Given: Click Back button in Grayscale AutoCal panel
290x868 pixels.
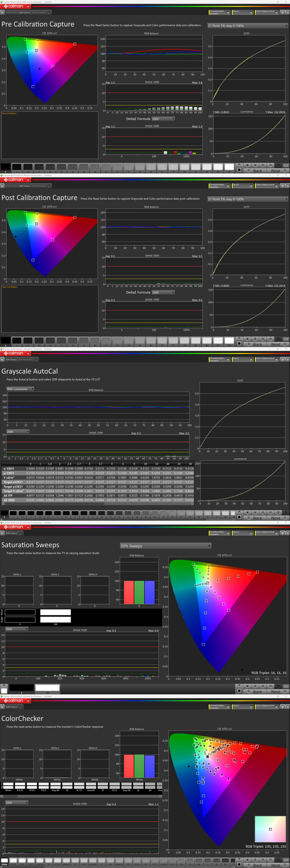Looking at the screenshot, I should (257, 518).
